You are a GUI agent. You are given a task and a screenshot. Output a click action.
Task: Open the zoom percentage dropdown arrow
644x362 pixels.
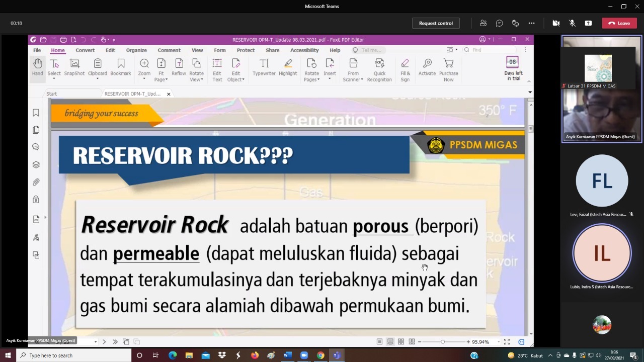[499, 342]
